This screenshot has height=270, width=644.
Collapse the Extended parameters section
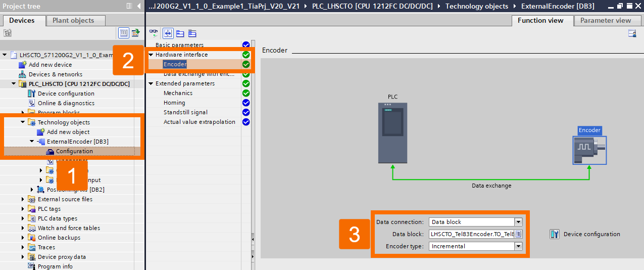point(151,83)
